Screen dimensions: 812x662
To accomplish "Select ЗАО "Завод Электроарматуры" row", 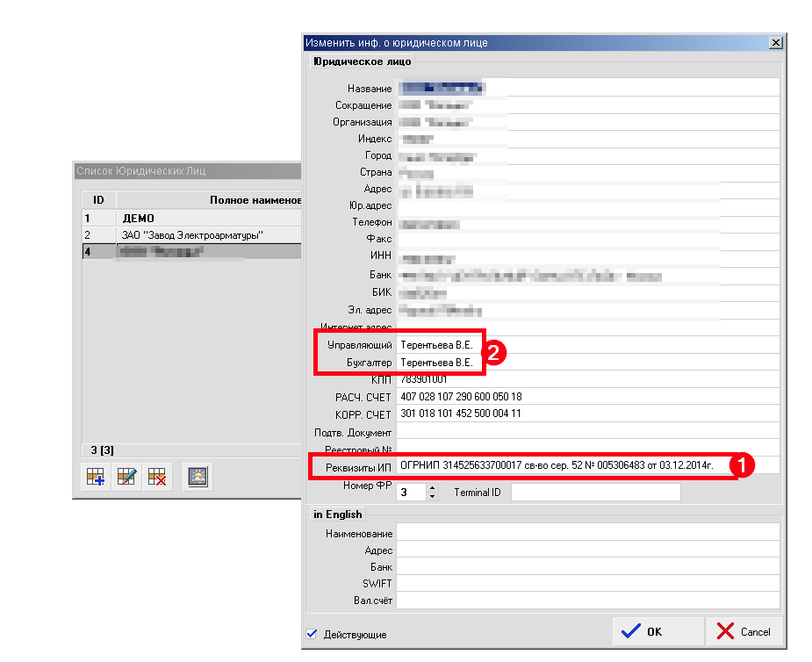I will point(193,234).
